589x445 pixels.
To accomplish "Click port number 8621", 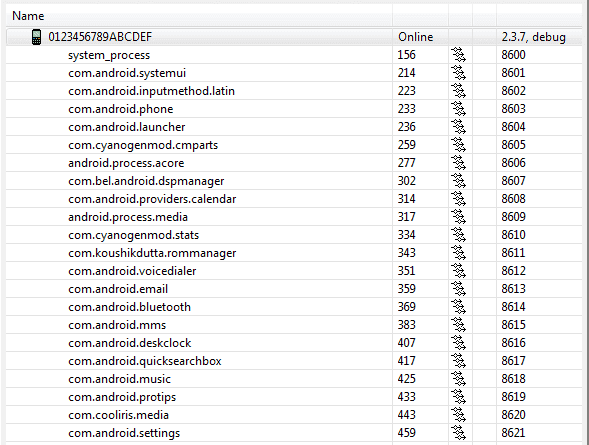I will [513, 433].
